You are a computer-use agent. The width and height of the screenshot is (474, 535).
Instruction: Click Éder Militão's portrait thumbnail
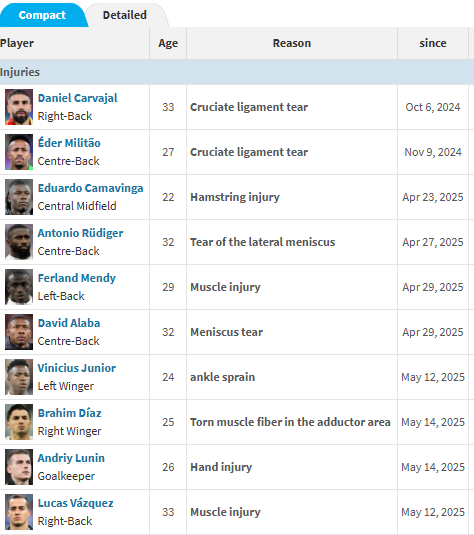pos(19,152)
